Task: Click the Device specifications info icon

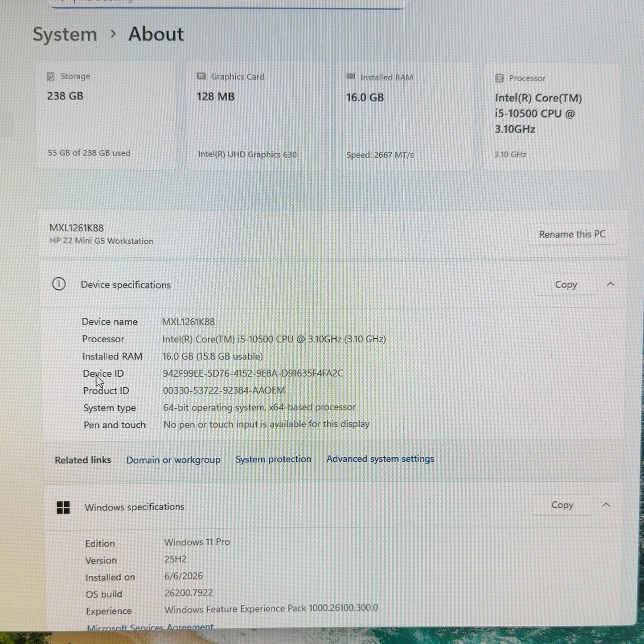Action: tap(59, 284)
